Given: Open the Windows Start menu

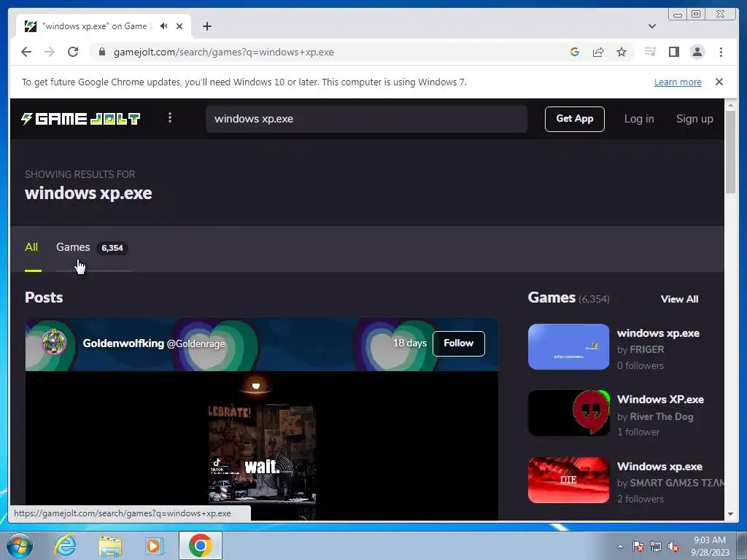Looking at the screenshot, I should click(x=19, y=545).
